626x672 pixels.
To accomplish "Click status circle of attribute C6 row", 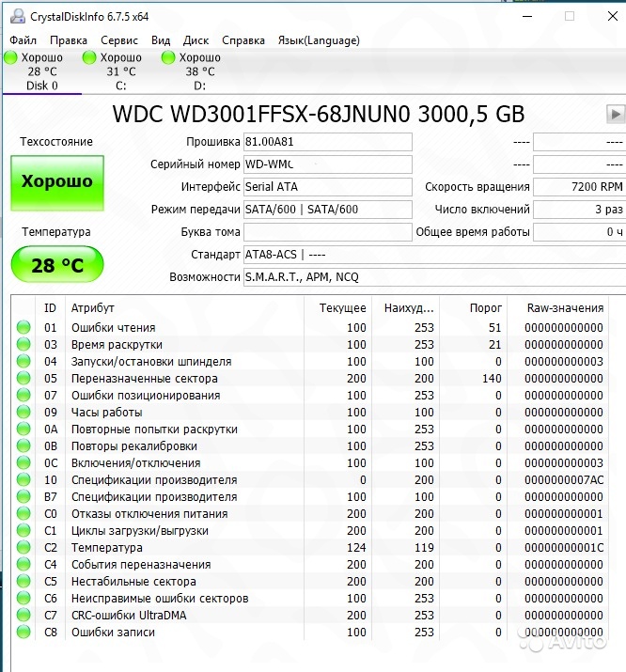I will point(23,599).
